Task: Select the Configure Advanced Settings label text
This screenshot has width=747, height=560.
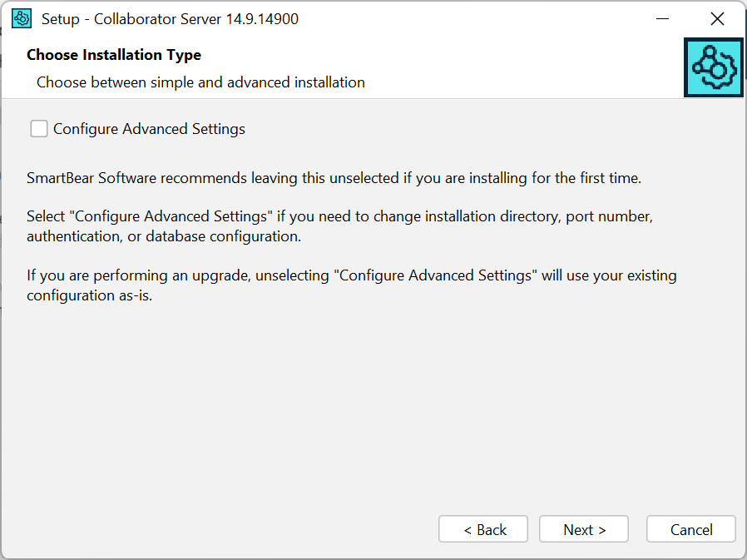Action: tap(149, 128)
